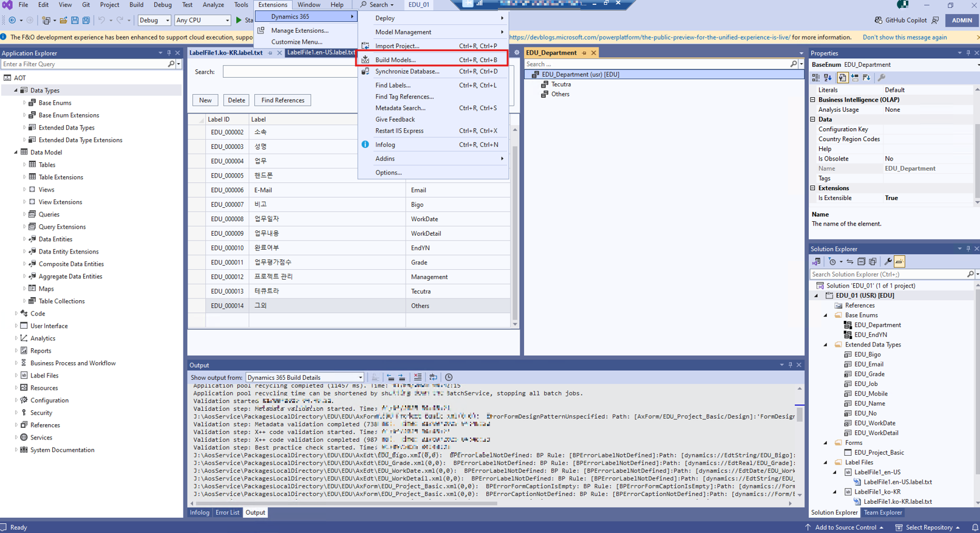980x533 pixels.
Task: Toggle auto-hide pin on Properties panel
Action: tap(968, 53)
